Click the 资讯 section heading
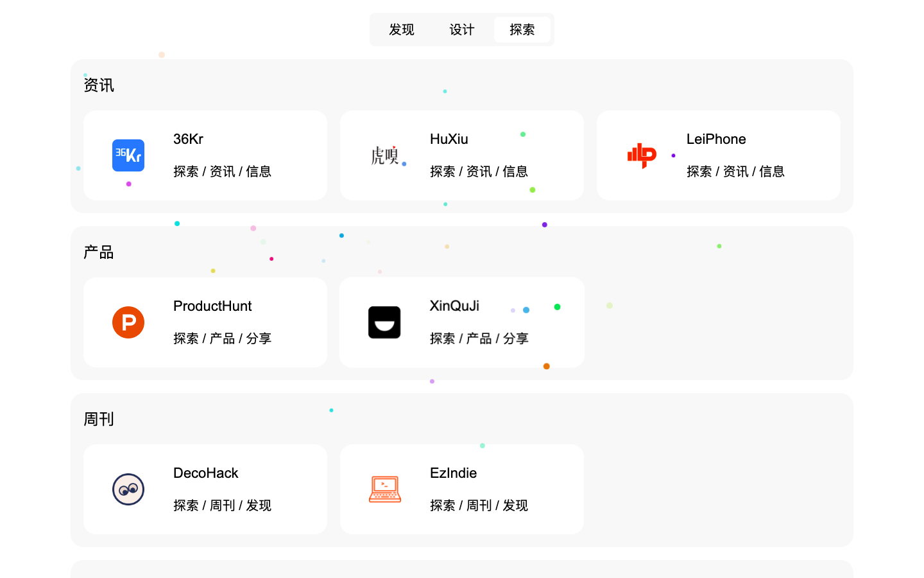Image resolution: width=924 pixels, height=578 pixels. coord(98,85)
